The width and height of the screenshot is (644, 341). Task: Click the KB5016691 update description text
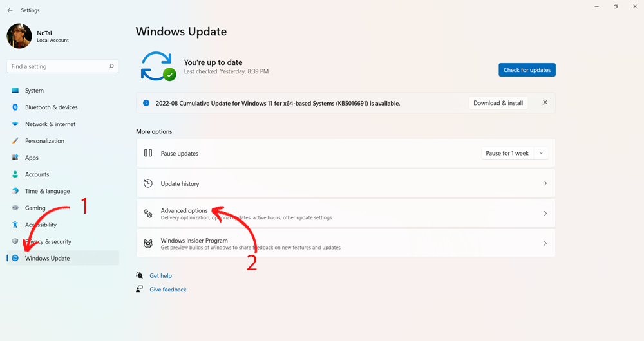278,104
